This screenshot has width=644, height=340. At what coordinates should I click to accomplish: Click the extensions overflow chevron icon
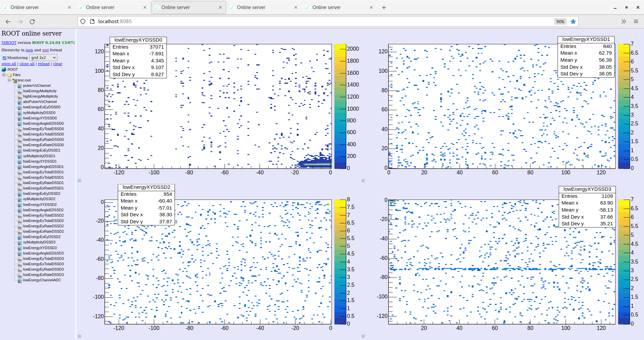coord(623,22)
